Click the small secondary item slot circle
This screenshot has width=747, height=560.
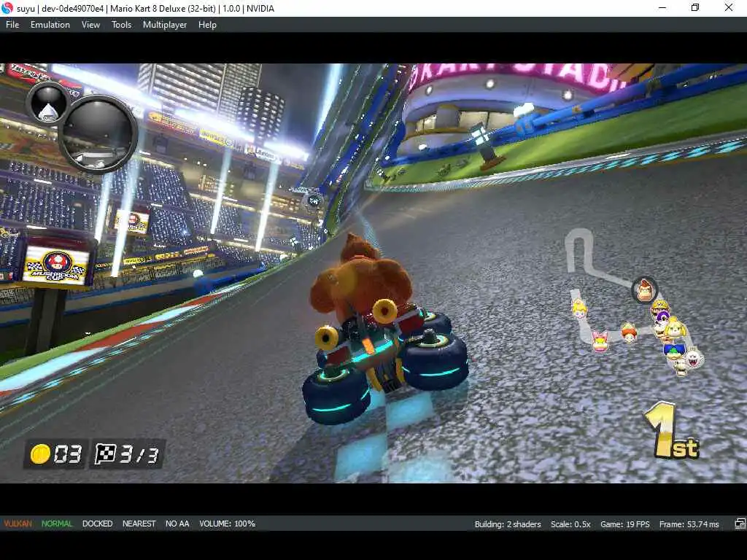pyautogui.click(x=48, y=104)
